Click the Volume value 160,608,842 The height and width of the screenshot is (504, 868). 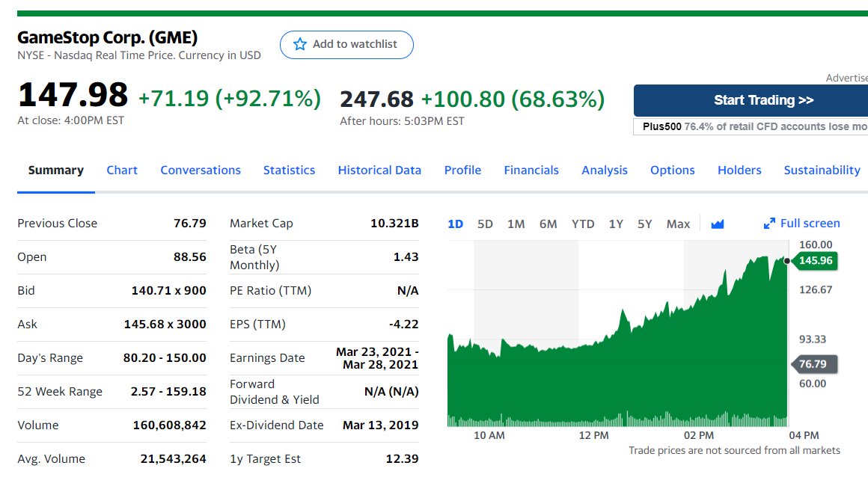169,425
